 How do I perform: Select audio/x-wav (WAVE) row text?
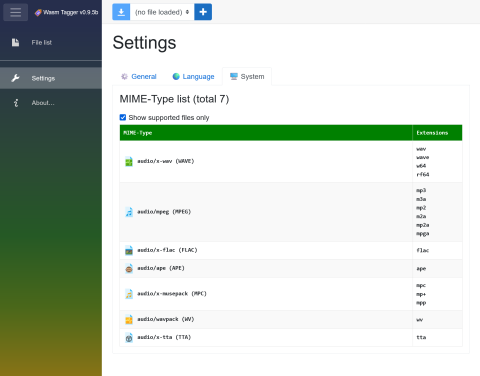pos(166,161)
